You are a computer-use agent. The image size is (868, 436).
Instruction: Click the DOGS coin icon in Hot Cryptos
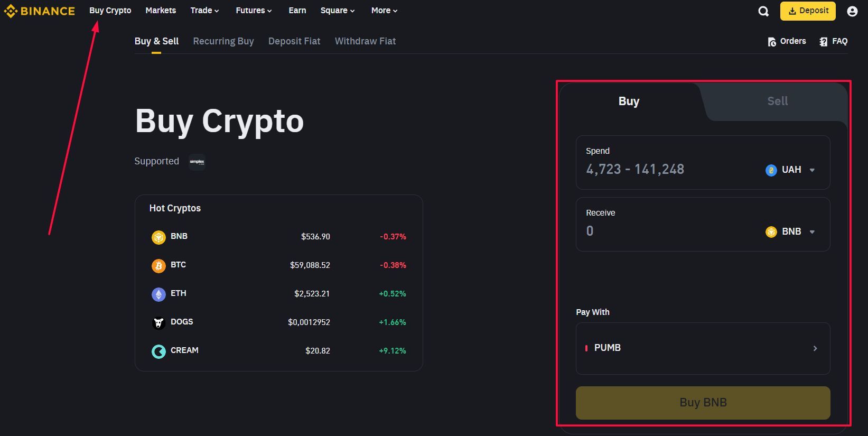point(158,323)
